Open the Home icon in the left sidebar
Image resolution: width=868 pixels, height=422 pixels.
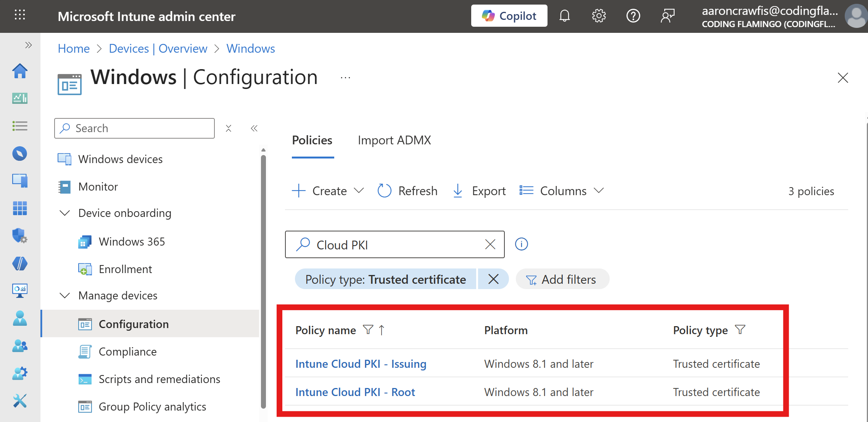click(20, 71)
